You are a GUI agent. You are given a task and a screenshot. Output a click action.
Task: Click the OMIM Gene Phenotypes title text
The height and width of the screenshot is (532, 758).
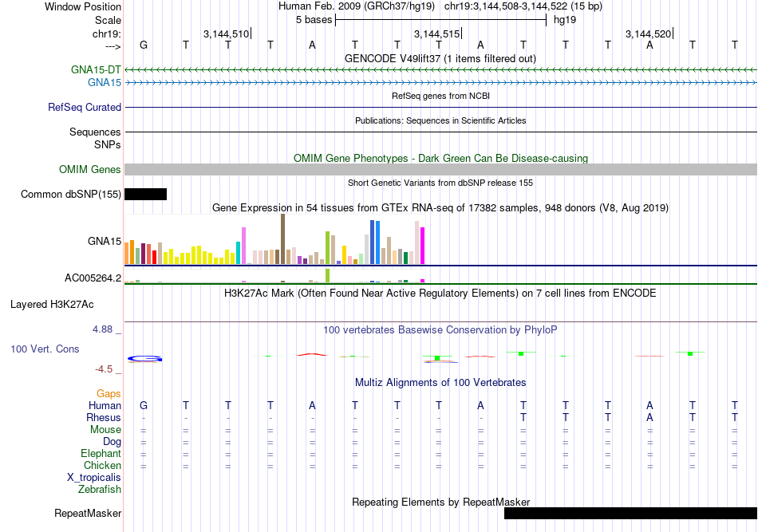(x=440, y=158)
